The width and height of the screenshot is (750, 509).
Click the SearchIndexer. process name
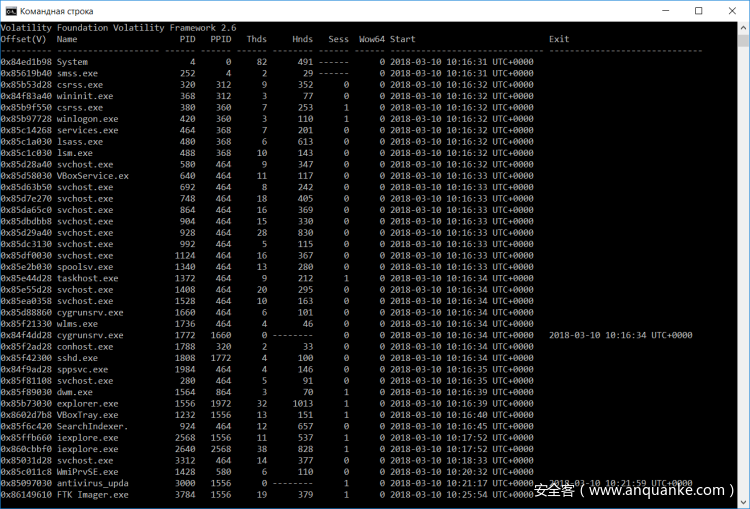click(x=93, y=426)
